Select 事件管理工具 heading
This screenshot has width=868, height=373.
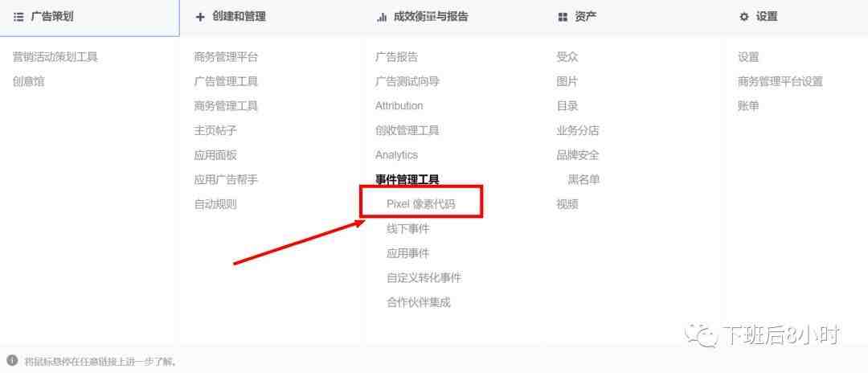coord(407,179)
